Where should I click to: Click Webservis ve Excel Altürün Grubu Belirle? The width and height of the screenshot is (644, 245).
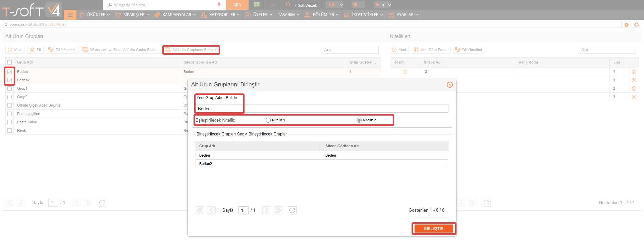point(120,50)
